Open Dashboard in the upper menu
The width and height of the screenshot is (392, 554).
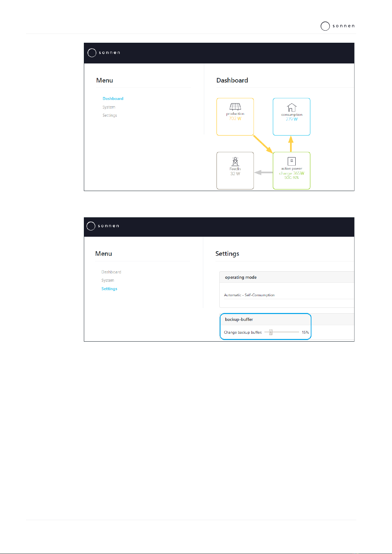pyautogui.click(x=113, y=99)
